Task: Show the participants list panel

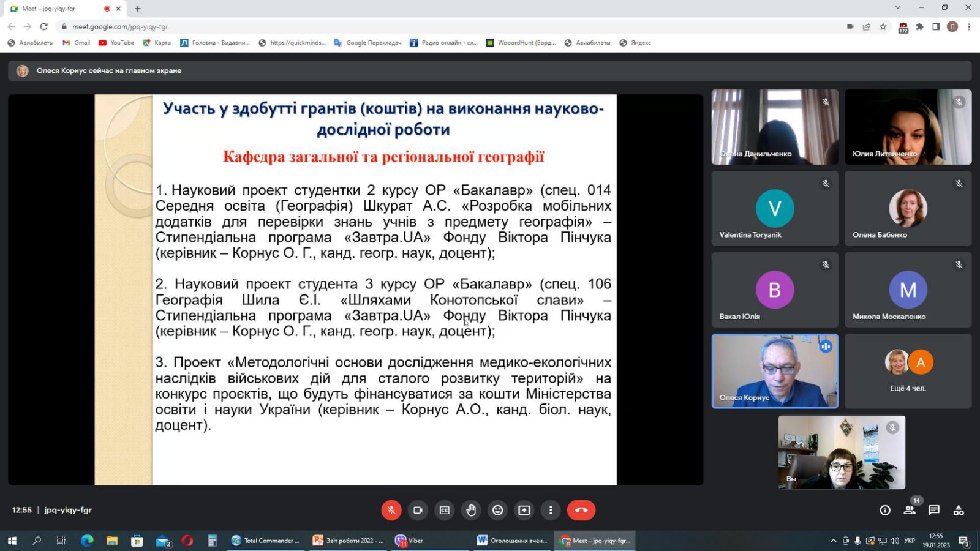Action: pyautogui.click(x=910, y=510)
